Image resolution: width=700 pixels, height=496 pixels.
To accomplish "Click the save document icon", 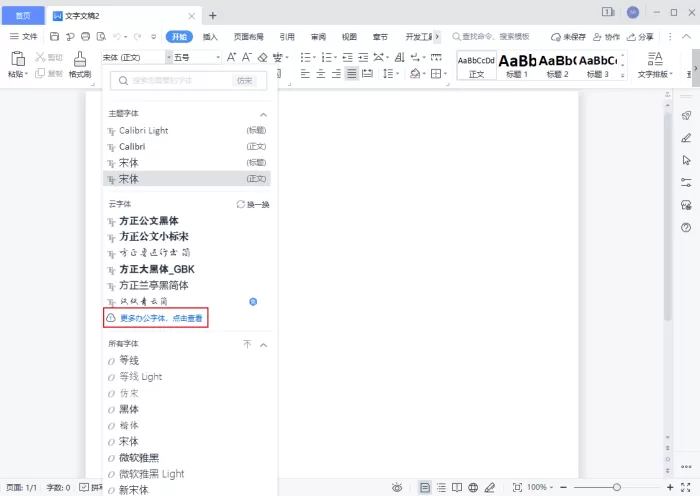I will tap(54, 37).
